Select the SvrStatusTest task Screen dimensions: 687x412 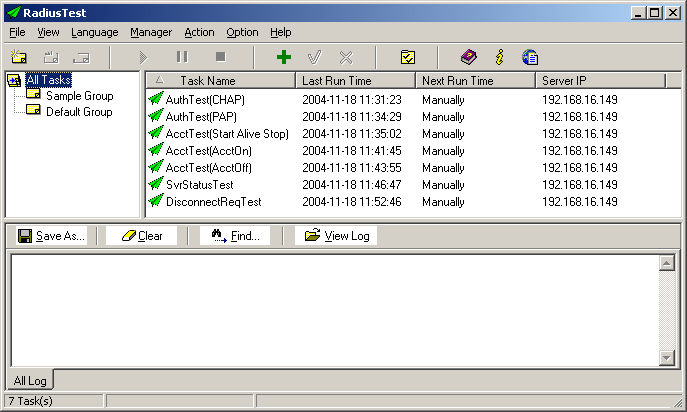[199, 185]
